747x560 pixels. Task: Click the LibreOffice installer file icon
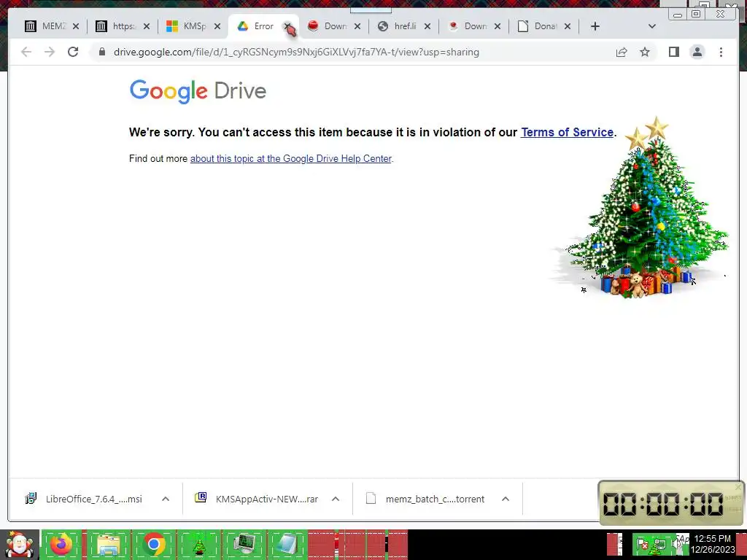pos(31,499)
